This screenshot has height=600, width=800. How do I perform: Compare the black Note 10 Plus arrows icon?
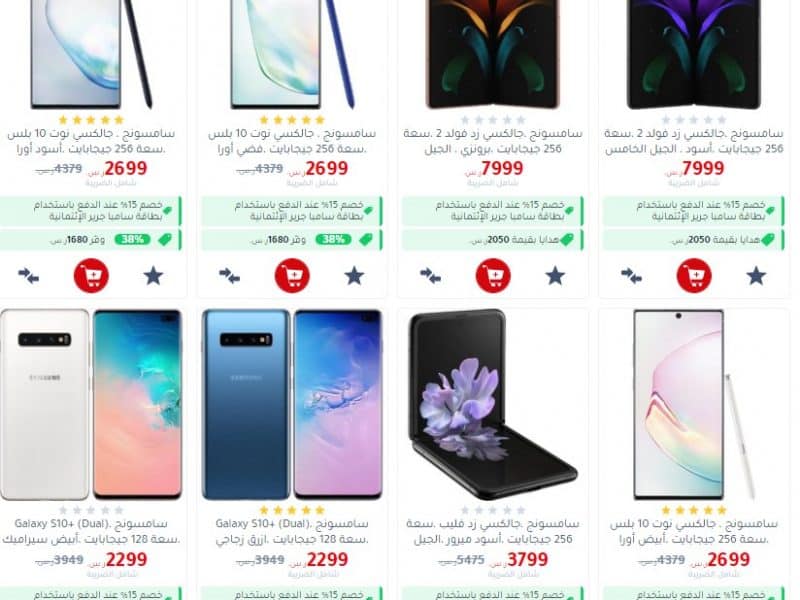29,276
